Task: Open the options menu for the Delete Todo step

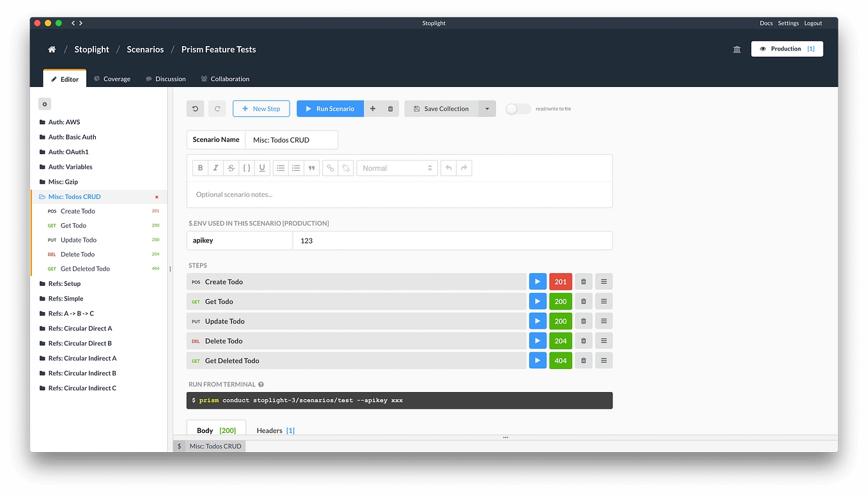Action: [x=603, y=340]
